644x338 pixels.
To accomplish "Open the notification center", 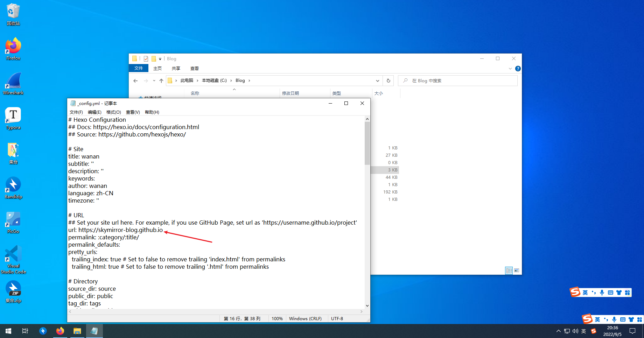I will point(632,331).
